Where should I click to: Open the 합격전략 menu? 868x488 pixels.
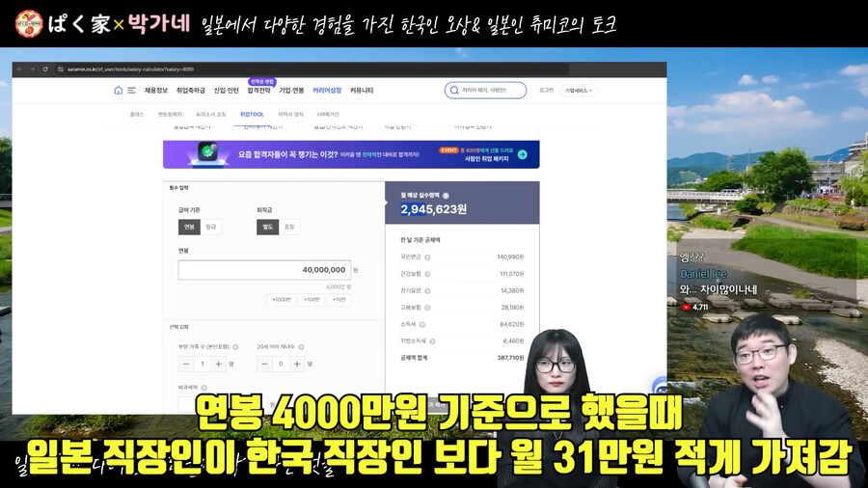click(x=259, y=91)
